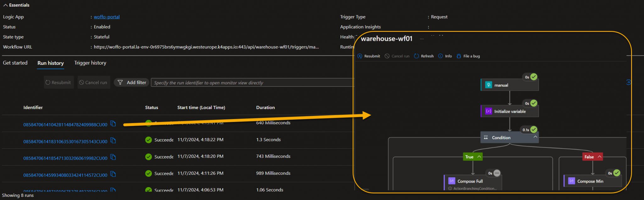Select the manual trigger node
Viewport: 644px width, 200px height.
pos(509,85)
